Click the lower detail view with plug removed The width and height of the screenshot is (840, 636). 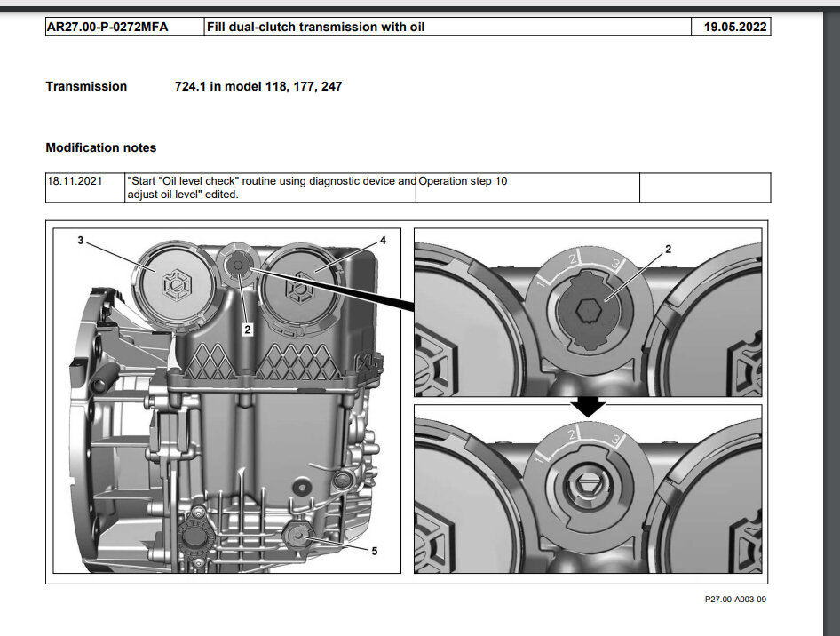pyautogui.click(x=588, y=489)
